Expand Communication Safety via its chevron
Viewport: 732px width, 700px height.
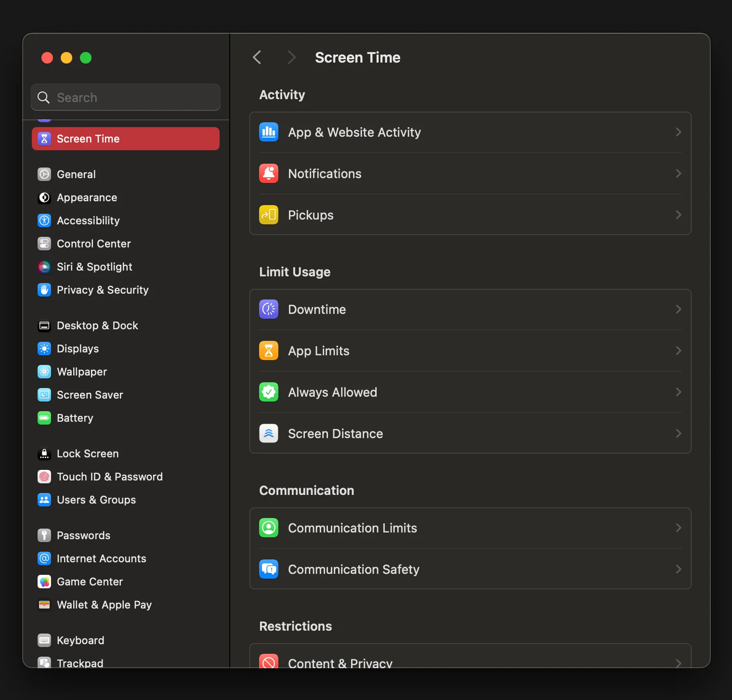pyautogui.click(x=678, y=569)
